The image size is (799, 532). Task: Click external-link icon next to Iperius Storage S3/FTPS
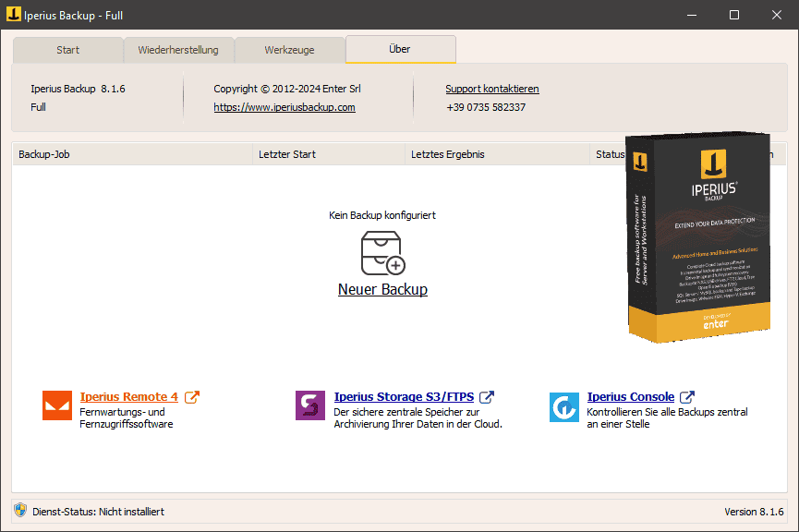pos(487,396)
